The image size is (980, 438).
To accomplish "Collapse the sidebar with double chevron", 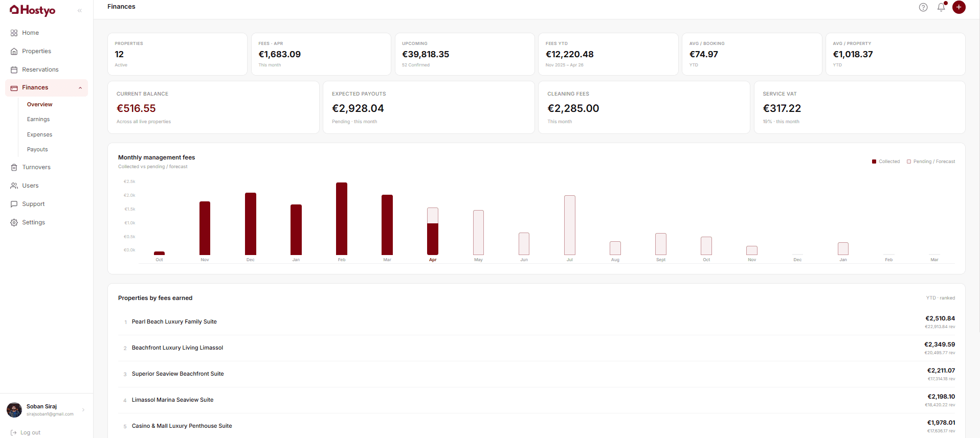I will (80, 10).
